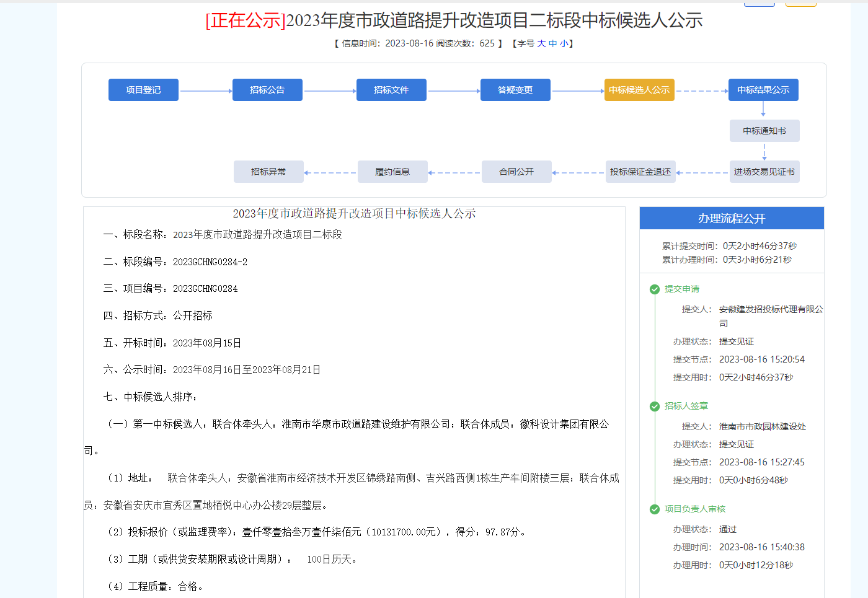Screen dimensions: 868x598
Task: Click the 招标异常 step
Action: pyautogui.click(x=268, y=172)
